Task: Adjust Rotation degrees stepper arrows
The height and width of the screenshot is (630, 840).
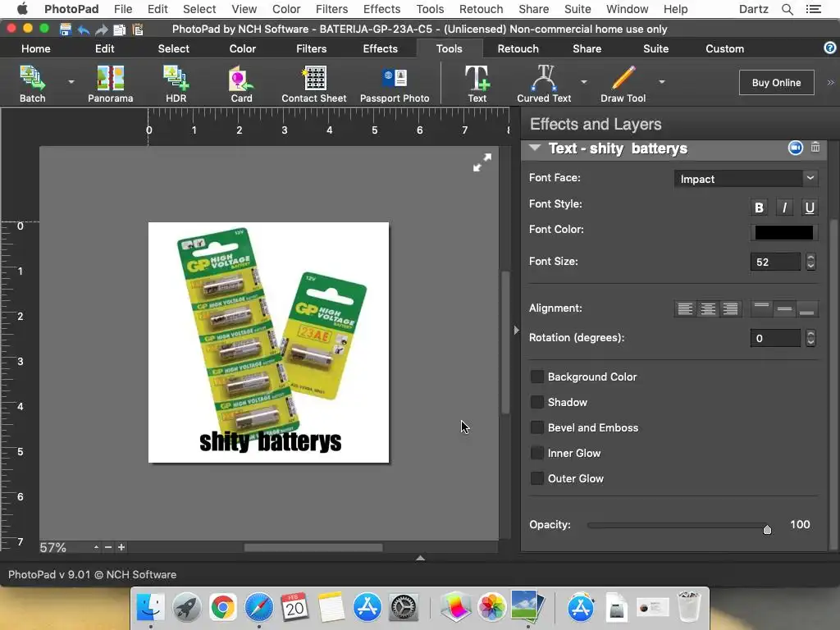Action: 810,338
